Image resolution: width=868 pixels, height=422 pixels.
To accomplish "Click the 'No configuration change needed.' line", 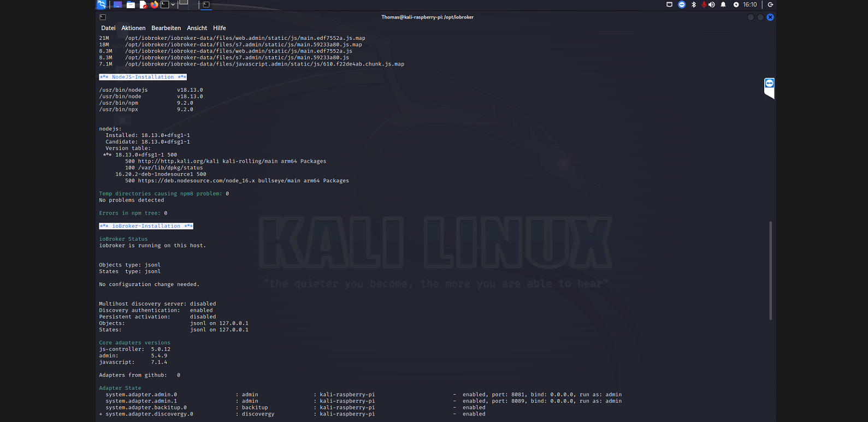I will coord(149,284).
